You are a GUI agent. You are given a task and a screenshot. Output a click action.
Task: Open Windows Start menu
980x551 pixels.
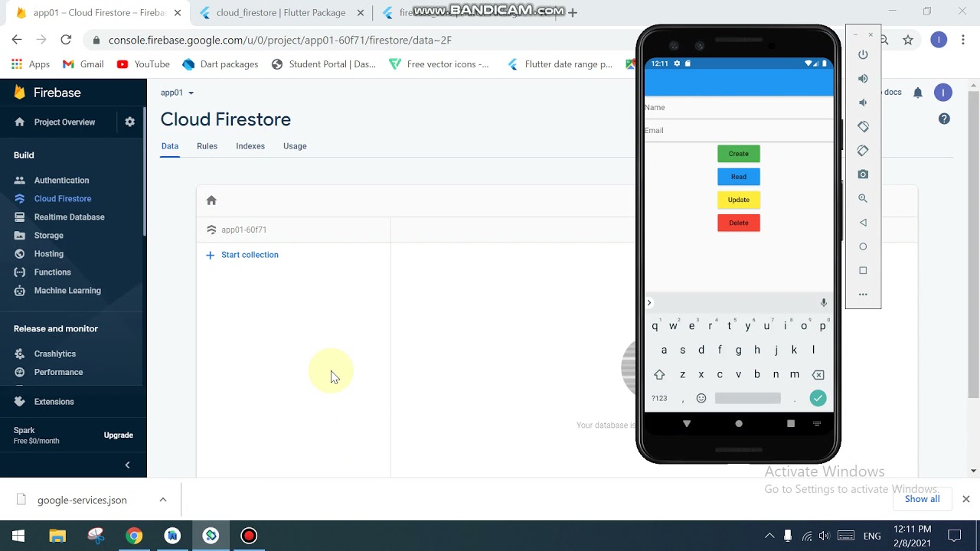pyautogui.click(x=18, y=536)
